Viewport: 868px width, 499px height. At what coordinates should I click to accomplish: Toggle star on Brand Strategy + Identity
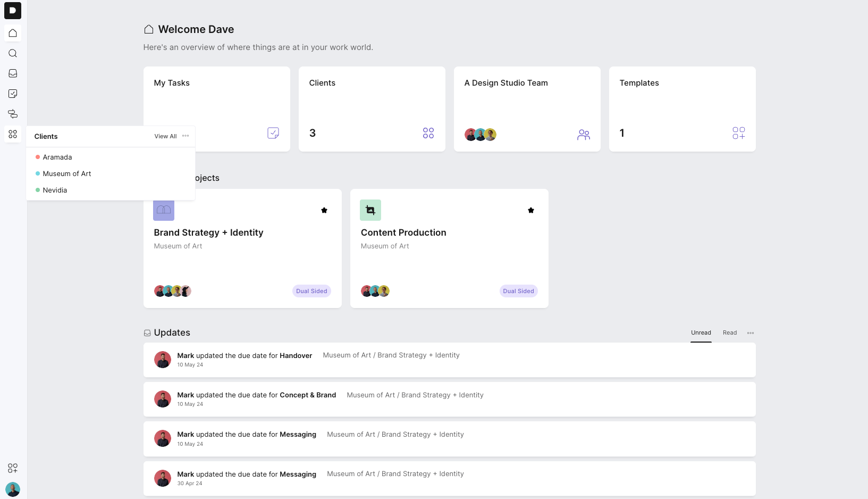324,210
